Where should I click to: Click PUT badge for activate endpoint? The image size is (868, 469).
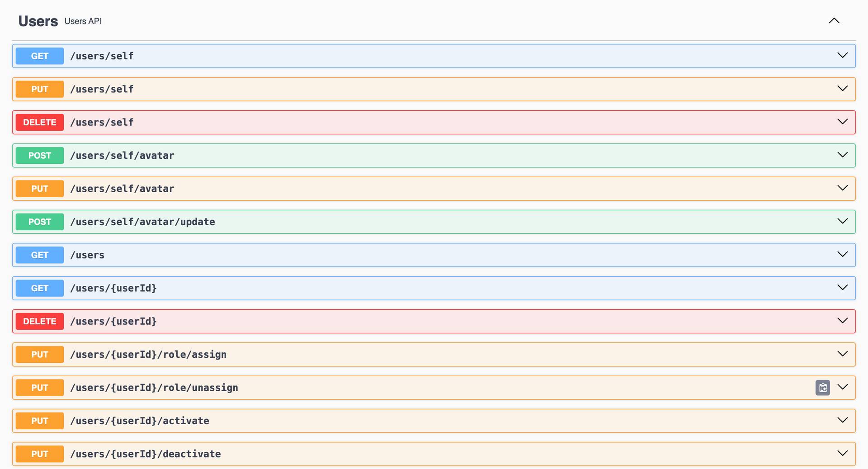(40, 421)
